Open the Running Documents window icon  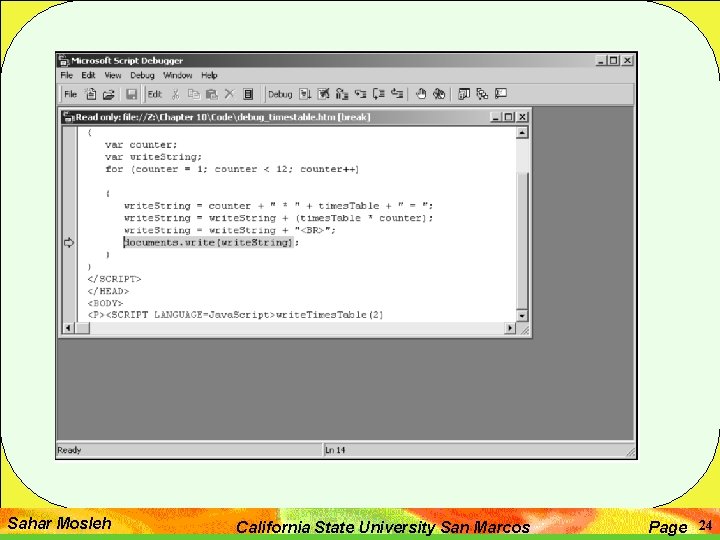[x=464, y=94]
